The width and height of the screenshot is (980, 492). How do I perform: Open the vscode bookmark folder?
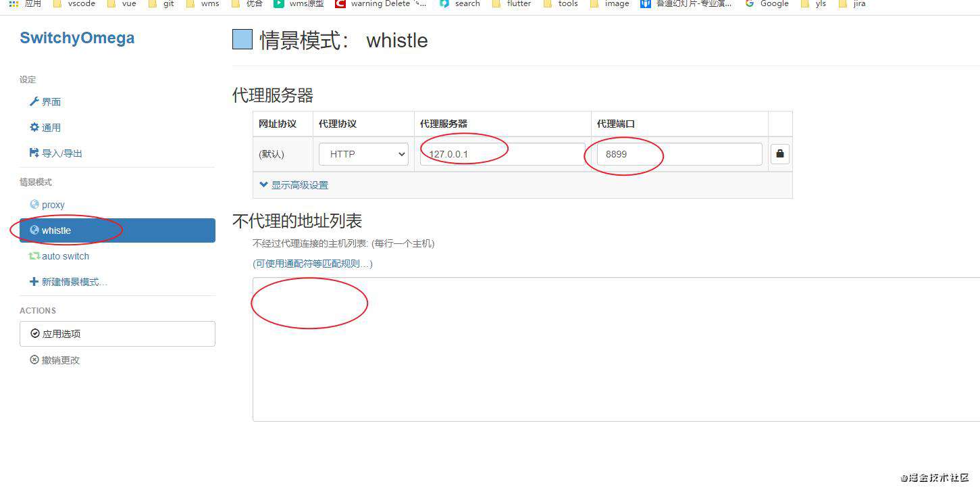(74, 3)
